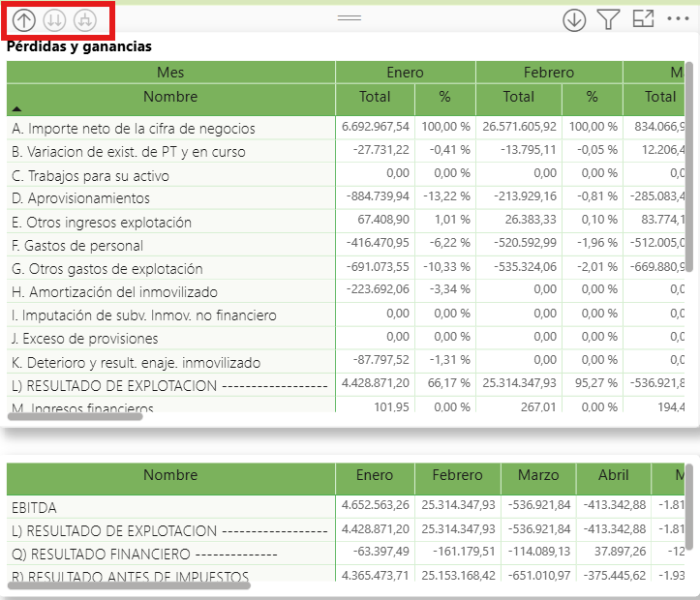Sort by the Mes column header

[170, 73]
